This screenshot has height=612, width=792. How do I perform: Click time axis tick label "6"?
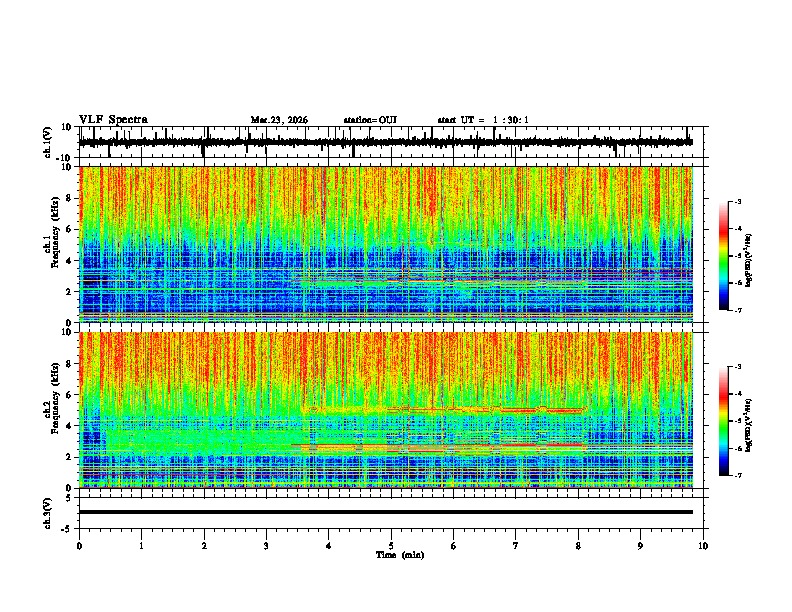454,546
